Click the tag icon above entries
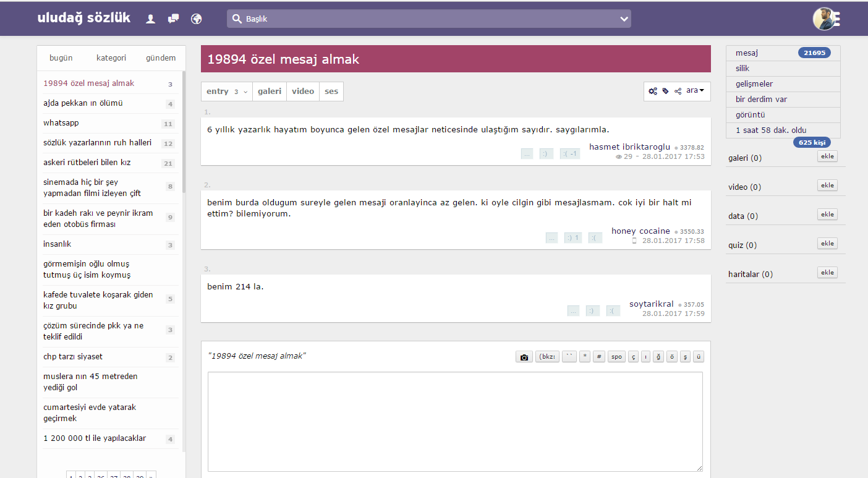The width and height of the screenshot is (868, 478). 666,91
